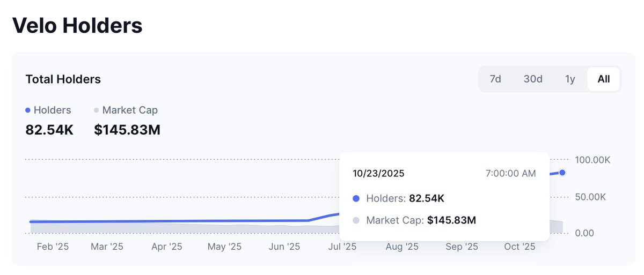Click the gray Market Cap legend dot
The width and height of the screenshot is (644, 275).
97,110
